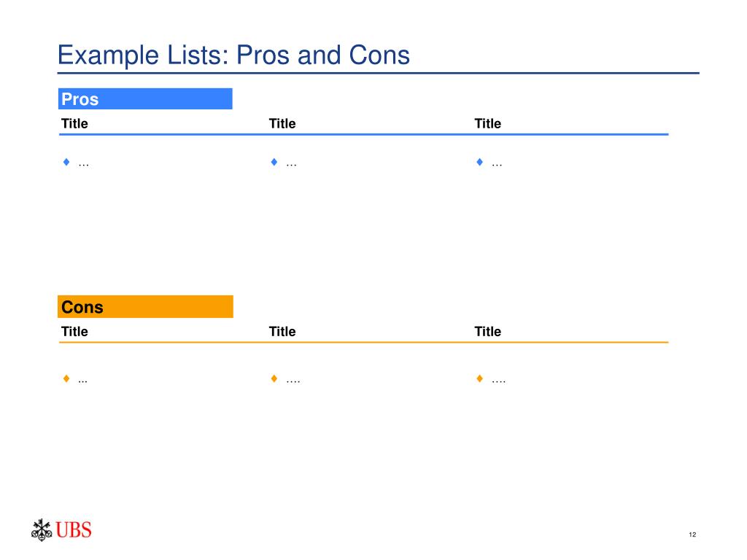The width and height of the screenshot is (747, 560).
Task: Select the first orange diamond bullet under Cons
Action: pyautogui.click(x=66, y=378)
